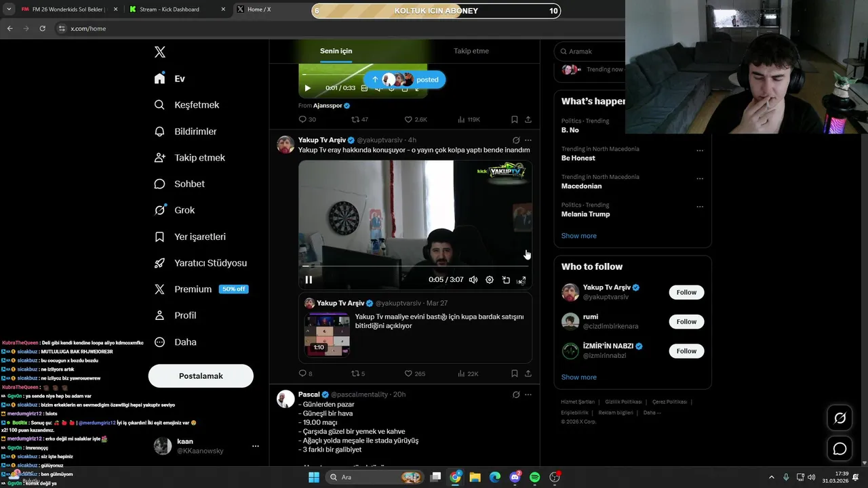View Ajansspor post analytics 119K

coord(469,119)
